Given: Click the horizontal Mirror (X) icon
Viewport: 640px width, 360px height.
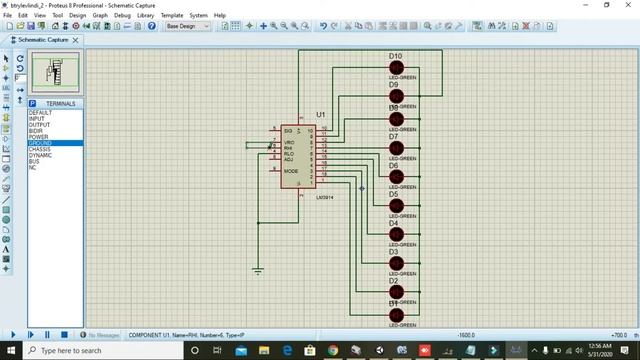Looking at the screenshot, I should 20,90.
